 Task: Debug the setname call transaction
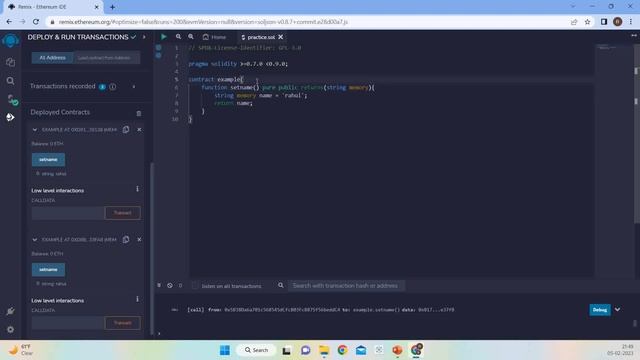coord(600,310)
